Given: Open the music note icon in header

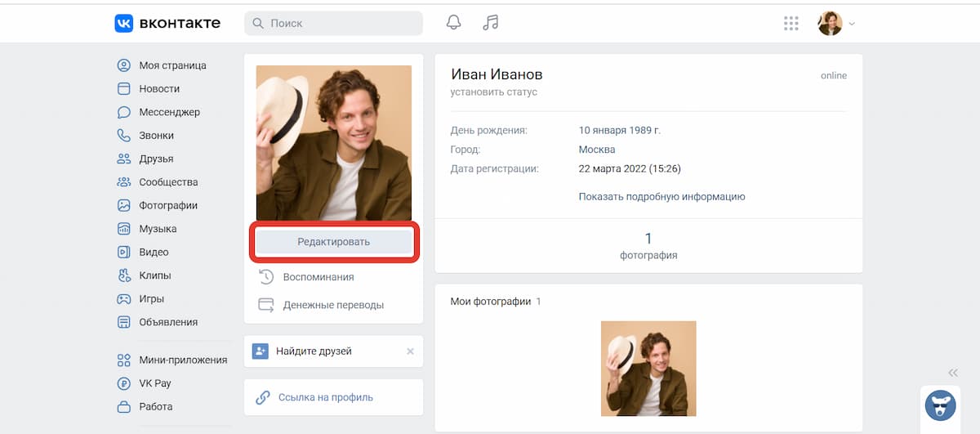Looking at the screenshot, I should coord(490,23).
